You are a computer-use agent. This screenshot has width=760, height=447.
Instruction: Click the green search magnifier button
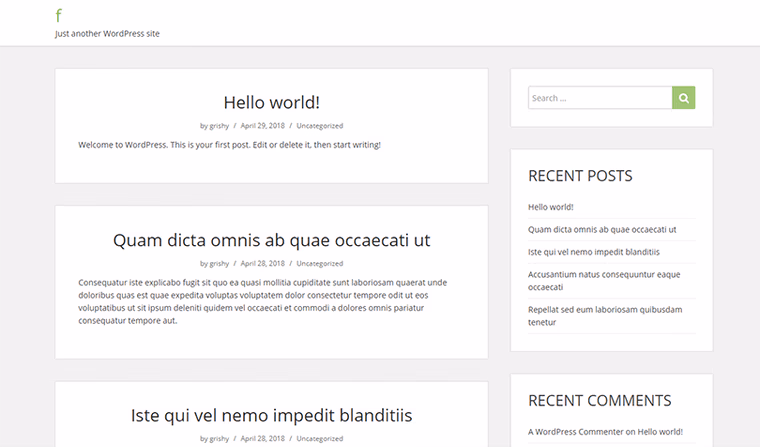point(683,98)
